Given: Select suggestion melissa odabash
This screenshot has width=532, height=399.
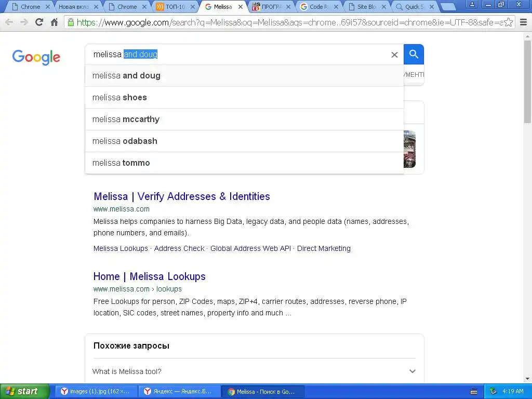Looking at the screenshot, I should tap(244, 141).
